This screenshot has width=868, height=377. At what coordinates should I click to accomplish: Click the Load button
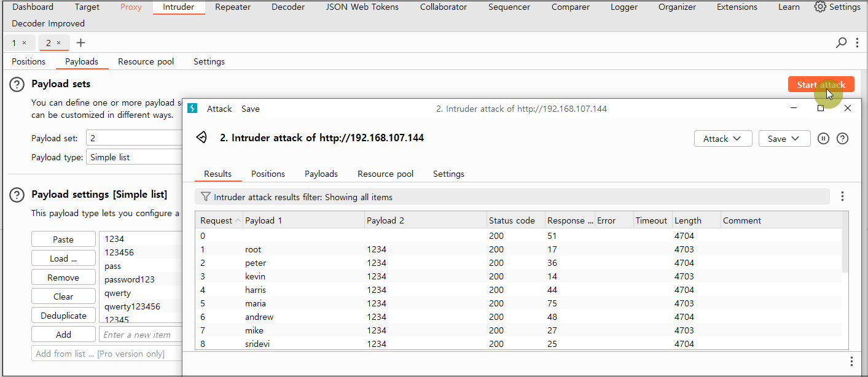[63, 258]
